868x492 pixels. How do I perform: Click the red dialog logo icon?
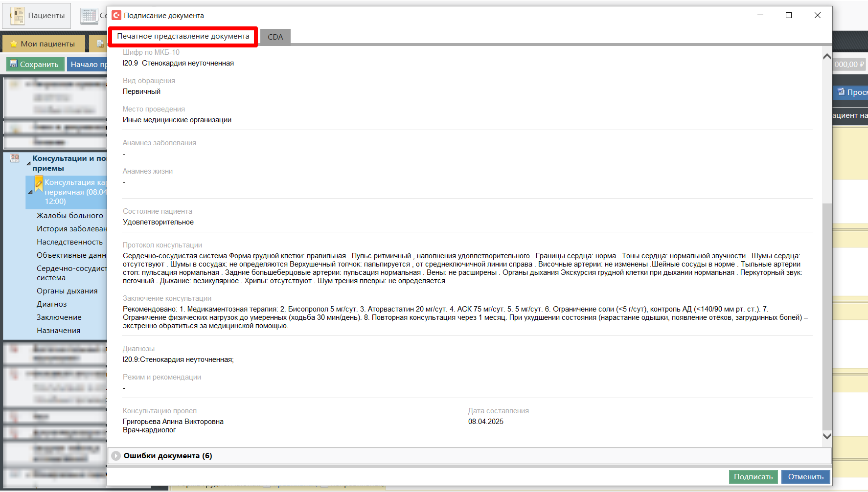[x=116, y=16]
